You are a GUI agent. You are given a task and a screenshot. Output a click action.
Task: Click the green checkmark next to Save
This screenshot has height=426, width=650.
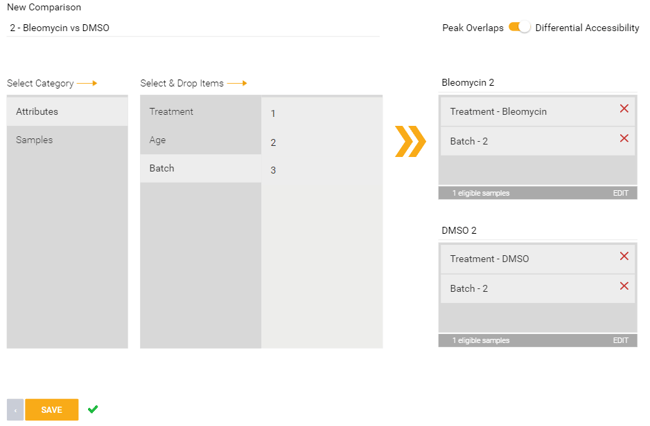pos(93,409)
